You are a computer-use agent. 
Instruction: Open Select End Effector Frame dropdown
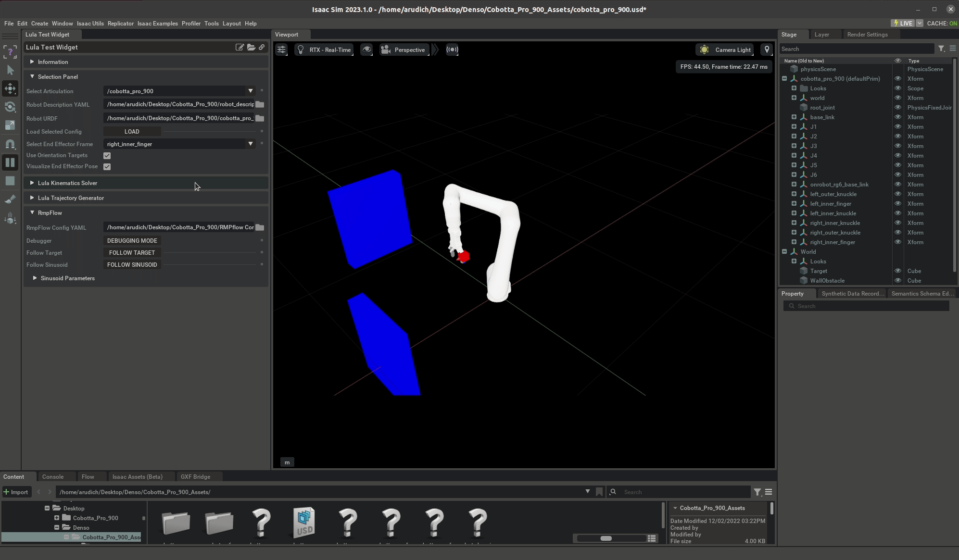[180, 144]
